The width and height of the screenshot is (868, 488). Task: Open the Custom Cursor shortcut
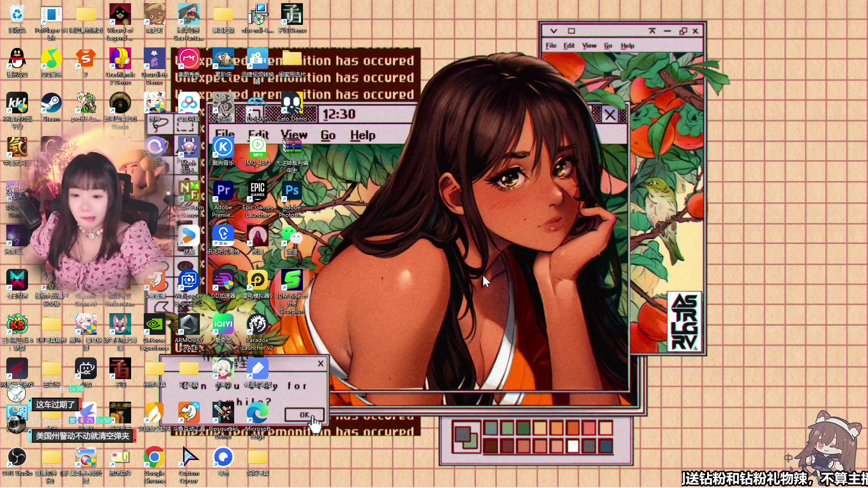(189, 458)
